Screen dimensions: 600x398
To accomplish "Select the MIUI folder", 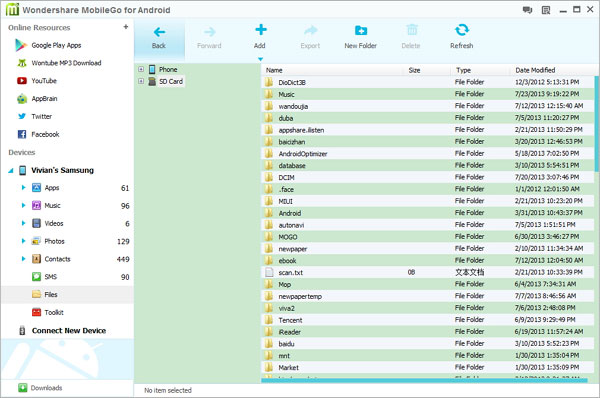I will tap(427, 201).
